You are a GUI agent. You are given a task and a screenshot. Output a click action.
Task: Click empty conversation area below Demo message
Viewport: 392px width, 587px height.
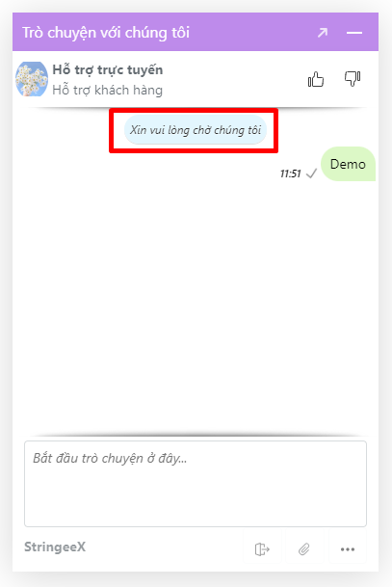[x=196, y=307]
